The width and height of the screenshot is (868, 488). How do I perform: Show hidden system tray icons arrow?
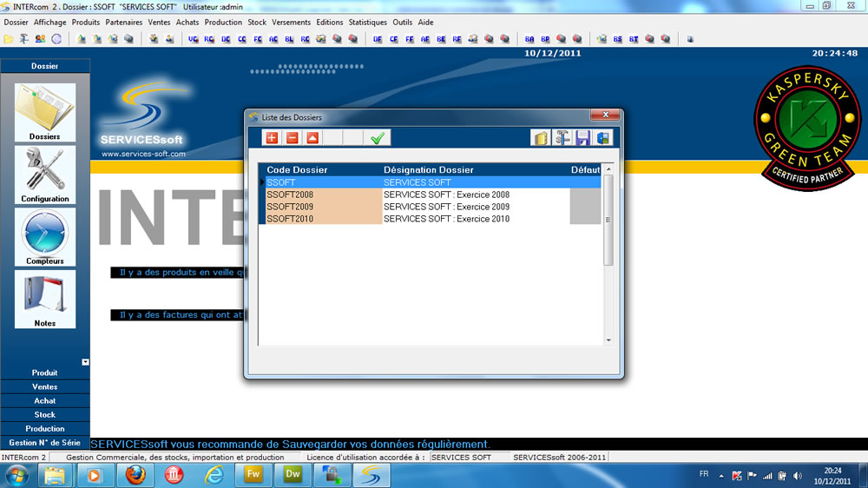tap(721, 476)
